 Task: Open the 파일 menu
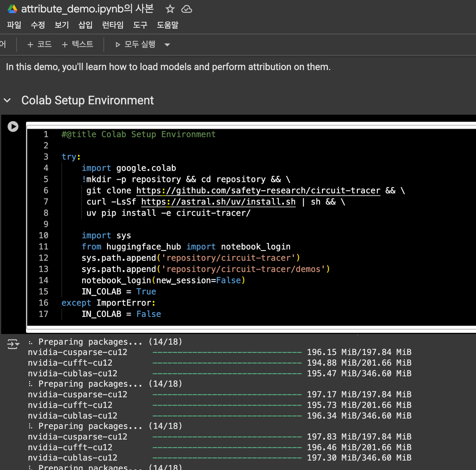pyautogui.click(x=14, y=25)
